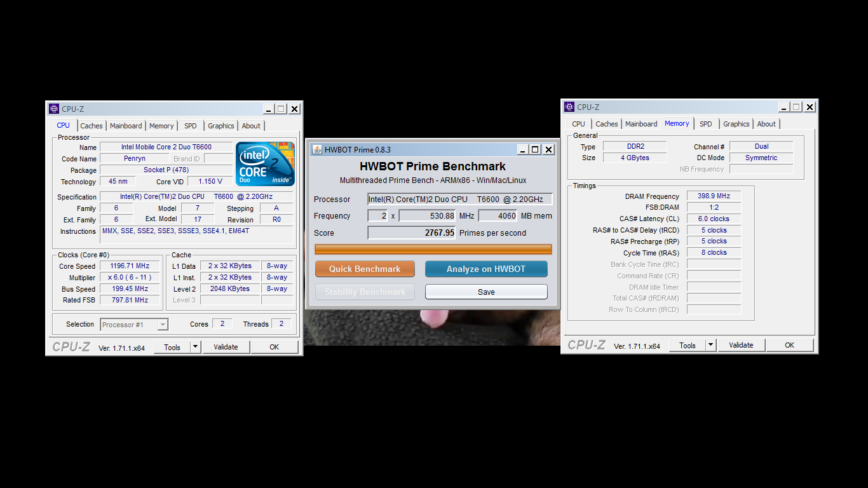The image size is (868, 488).
Task: Click Validate button in right CPU-Z window
Action: click(x=741, y=345)
